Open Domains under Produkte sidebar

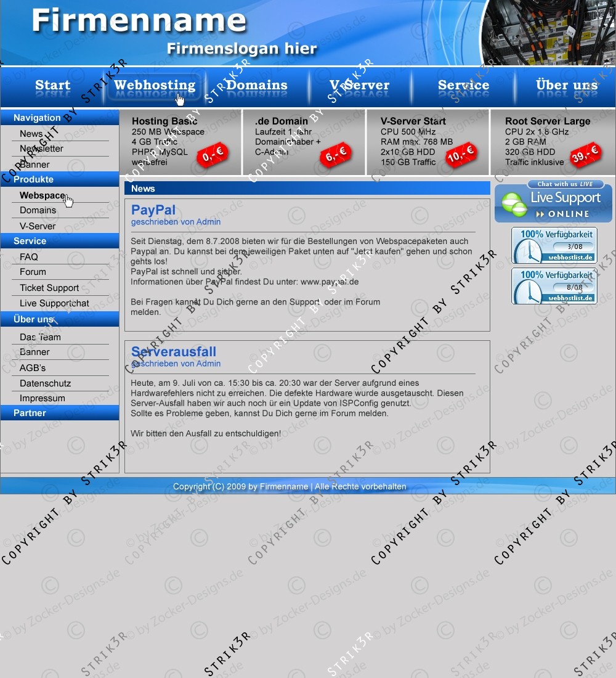tap(38, 210)
